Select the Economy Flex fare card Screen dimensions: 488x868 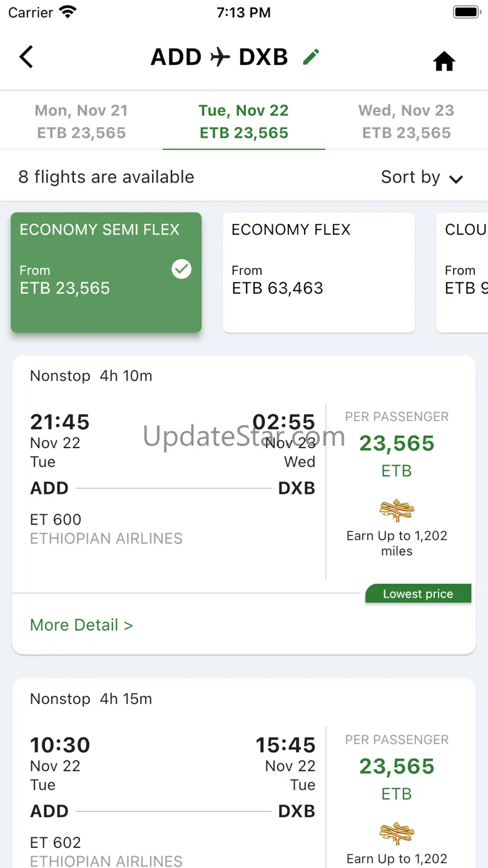tap(318, 272)
